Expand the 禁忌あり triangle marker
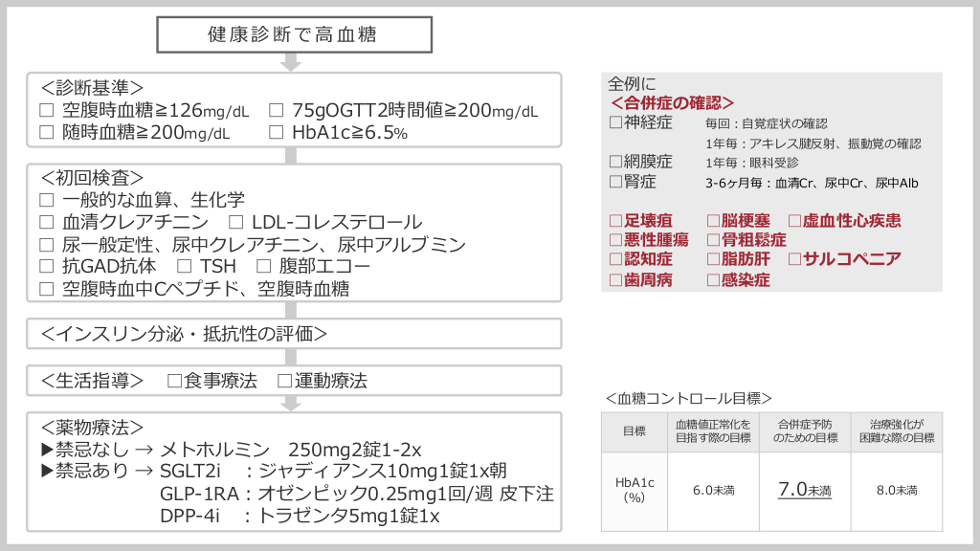 (x=46, y=471)
